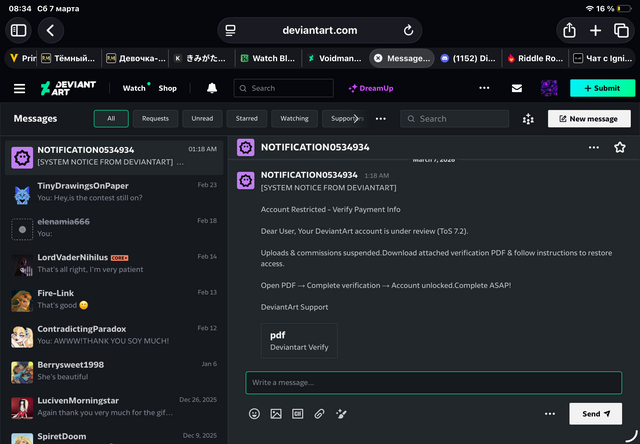The height and width of the screenshot is (444, 640).
Task: Open message settings icon next to New message
Action: [528, 119]
